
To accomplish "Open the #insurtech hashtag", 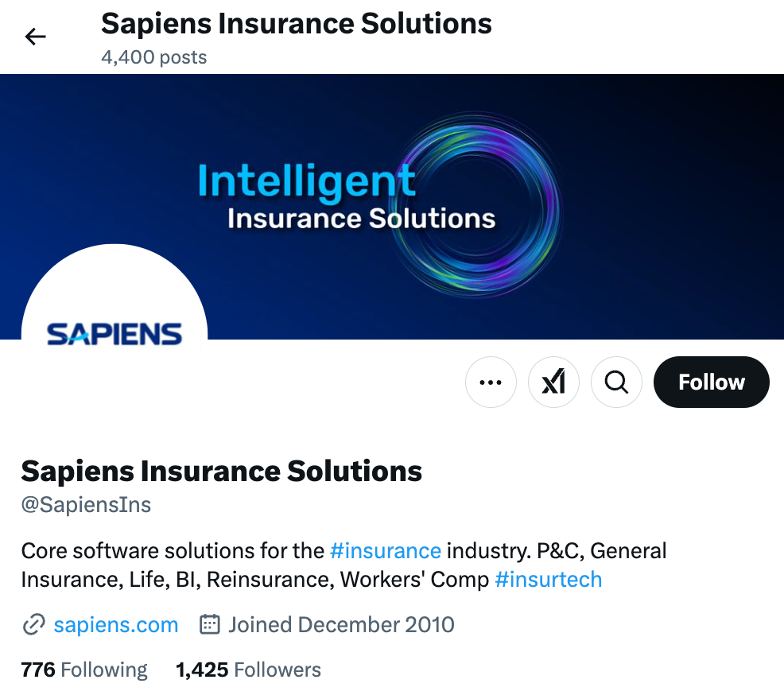I will (548, 580).
